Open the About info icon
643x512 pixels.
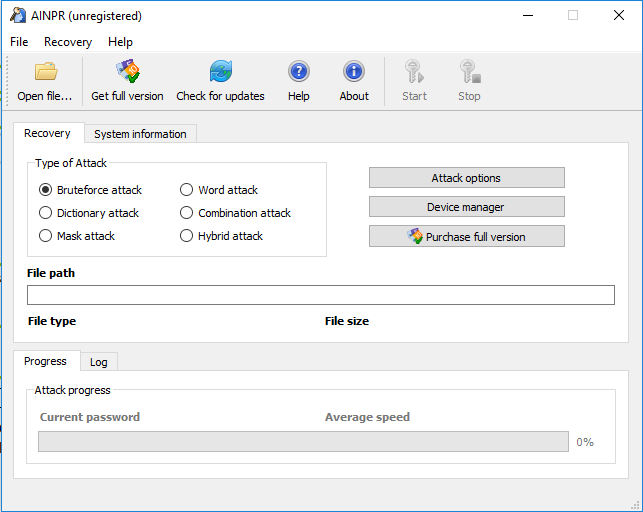353,71
